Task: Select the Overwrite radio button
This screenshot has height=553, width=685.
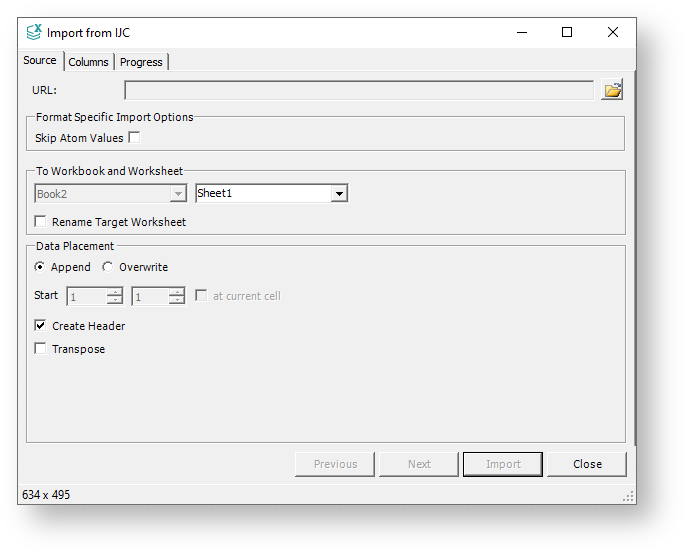Action: point(108,267)
